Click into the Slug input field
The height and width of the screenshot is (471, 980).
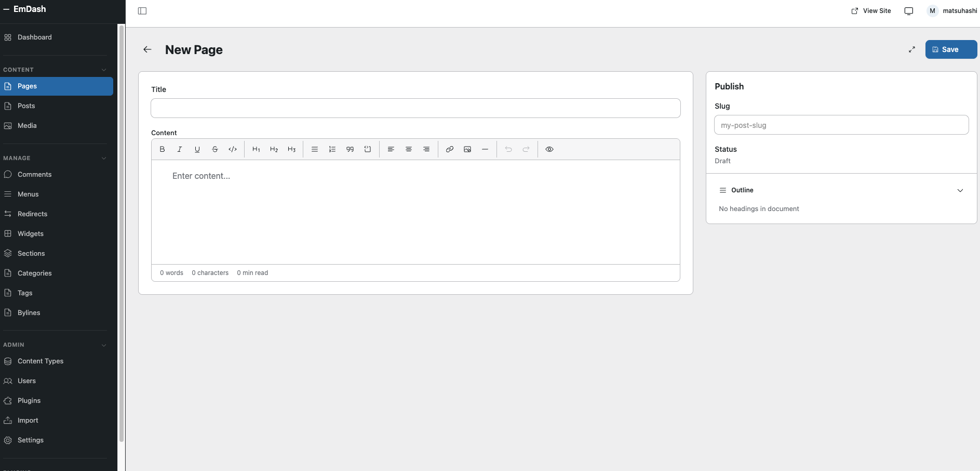point(841,125)
